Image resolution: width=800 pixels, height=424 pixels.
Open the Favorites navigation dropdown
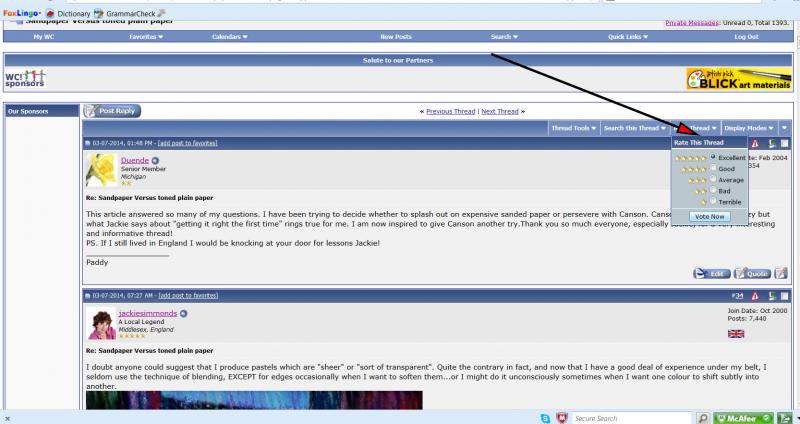146,37
